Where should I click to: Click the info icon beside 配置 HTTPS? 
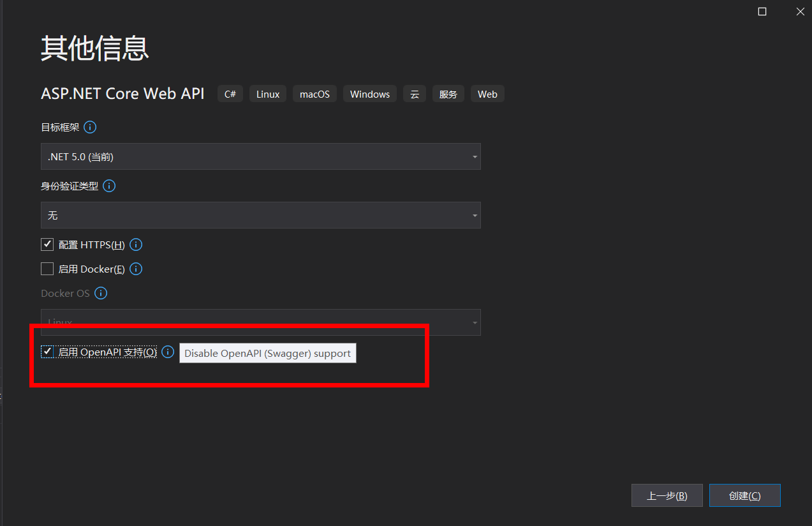point(136,244)
